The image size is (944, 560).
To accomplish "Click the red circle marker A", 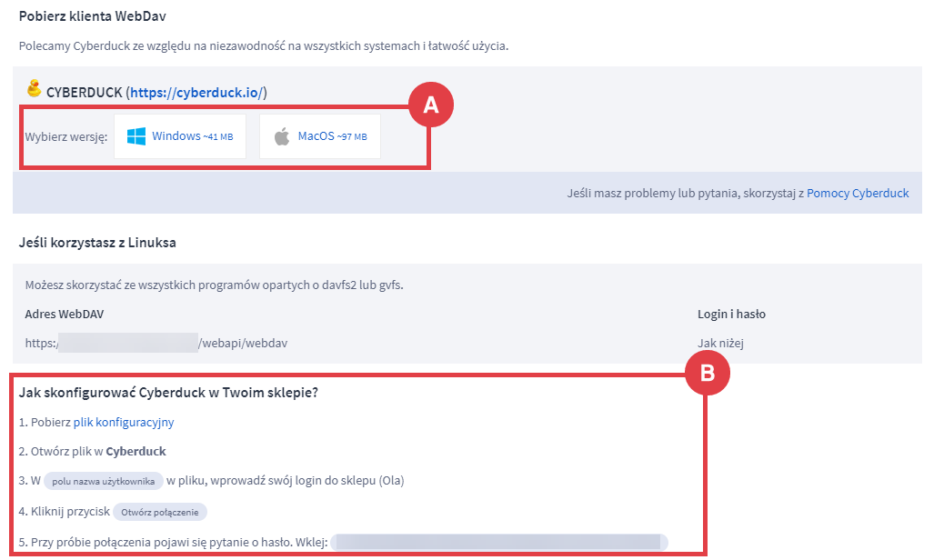I will tap(431, 105).
